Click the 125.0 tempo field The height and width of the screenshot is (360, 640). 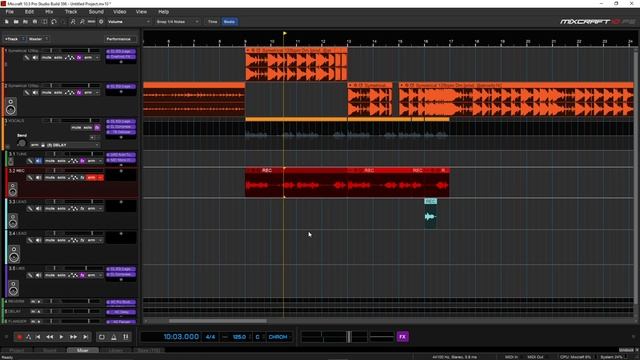[239, 337]
